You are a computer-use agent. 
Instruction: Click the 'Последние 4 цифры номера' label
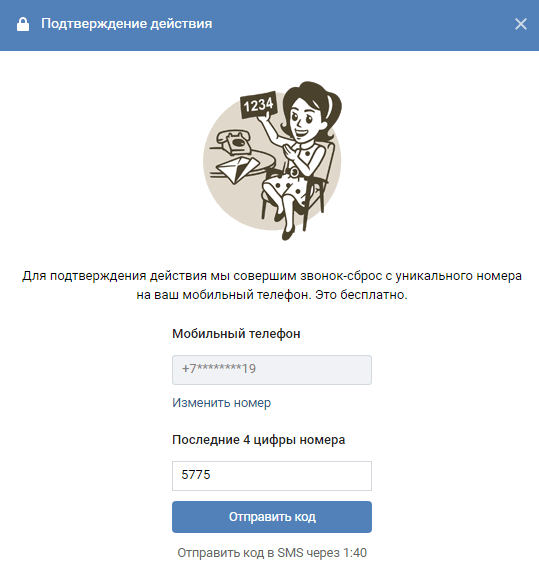pyautogui.click(x=258, y=439)
